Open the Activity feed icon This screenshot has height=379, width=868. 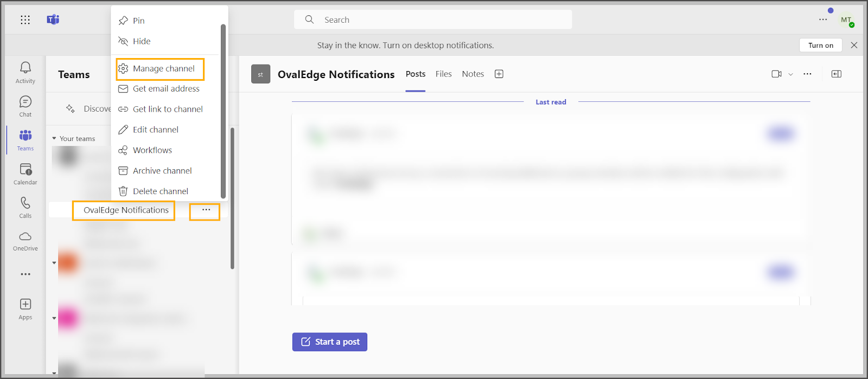click(x=25, y=72)
